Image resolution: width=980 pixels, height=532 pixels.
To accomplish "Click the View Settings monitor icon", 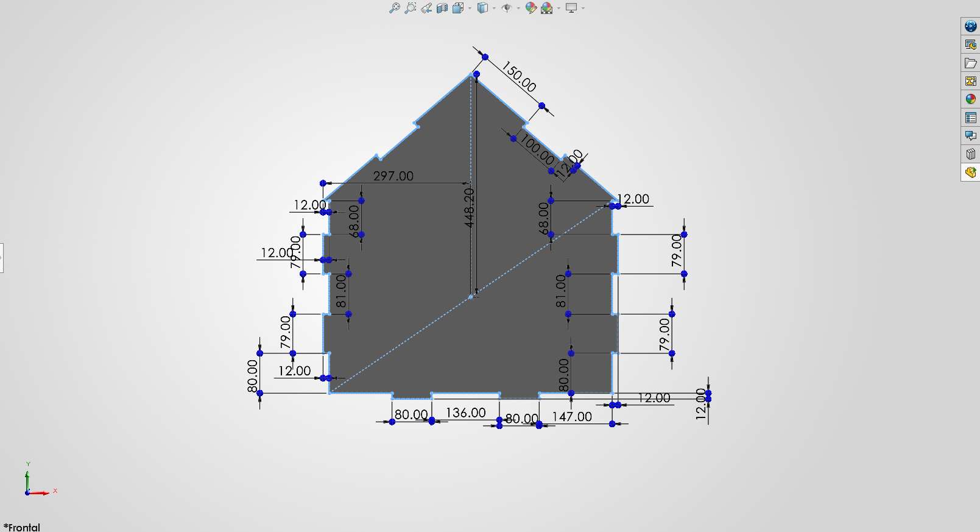I will (x=571, y=8).
